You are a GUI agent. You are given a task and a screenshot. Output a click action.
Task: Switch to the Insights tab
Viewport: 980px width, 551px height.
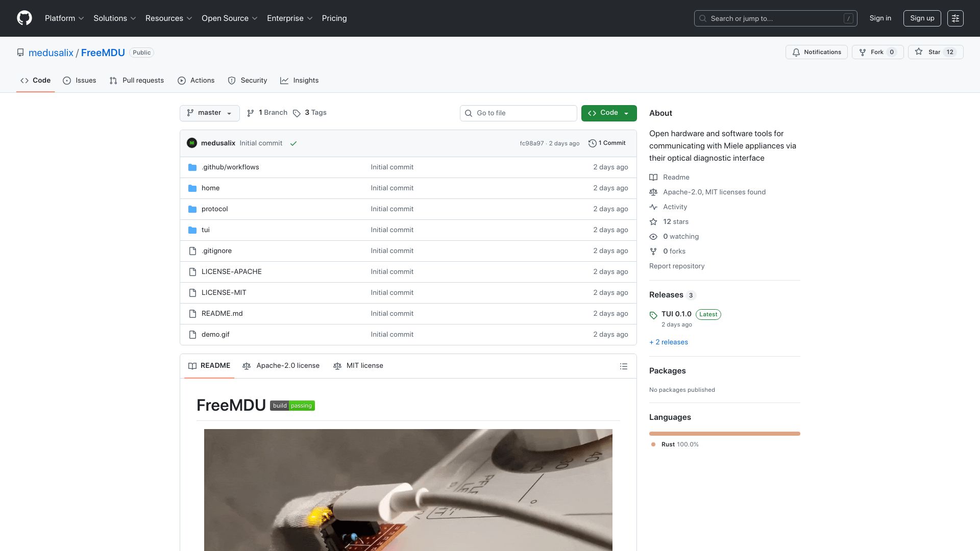[x=300, y=81]
